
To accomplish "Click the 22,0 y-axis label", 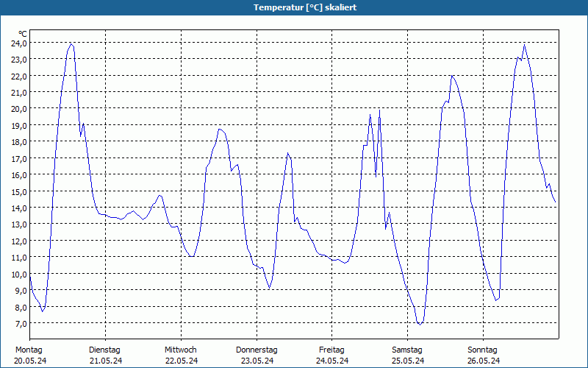I will (x=19, y=77).
